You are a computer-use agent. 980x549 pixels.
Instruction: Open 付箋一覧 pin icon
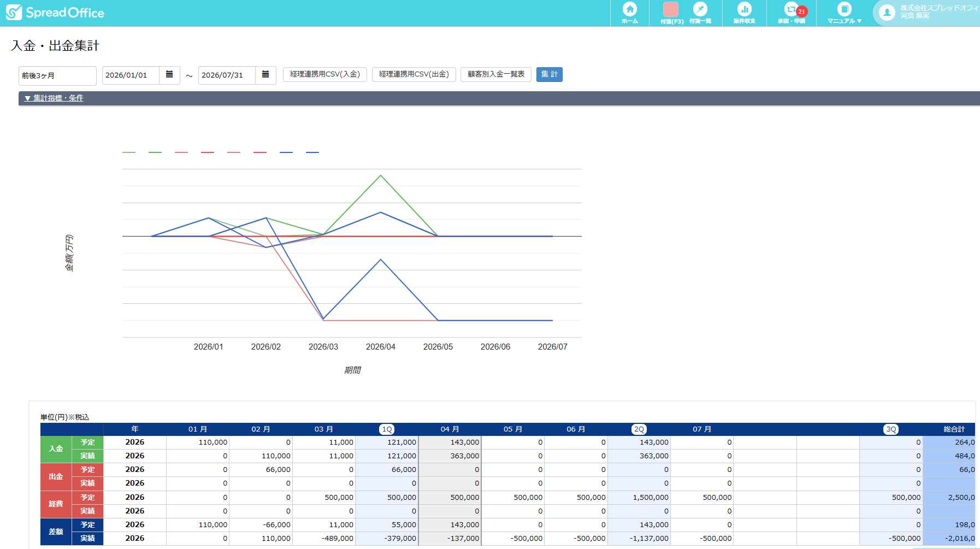pos(700,10)
